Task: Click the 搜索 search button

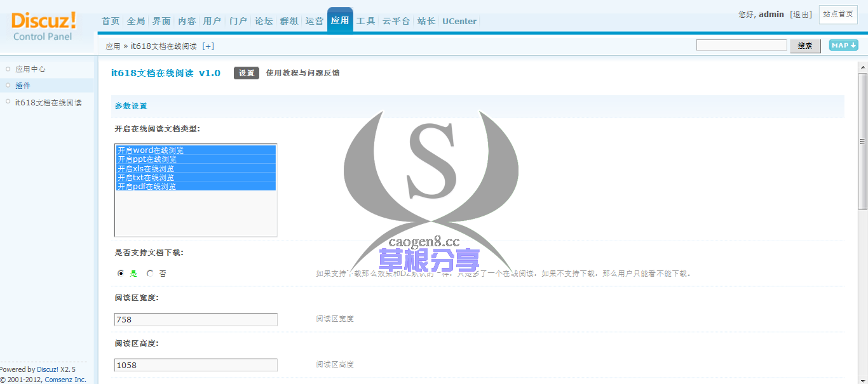Action: tap(805, 45)
